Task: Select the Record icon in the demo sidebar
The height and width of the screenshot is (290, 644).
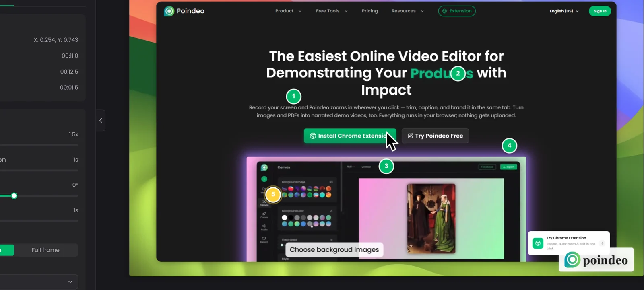Action: tap(264, 239)
